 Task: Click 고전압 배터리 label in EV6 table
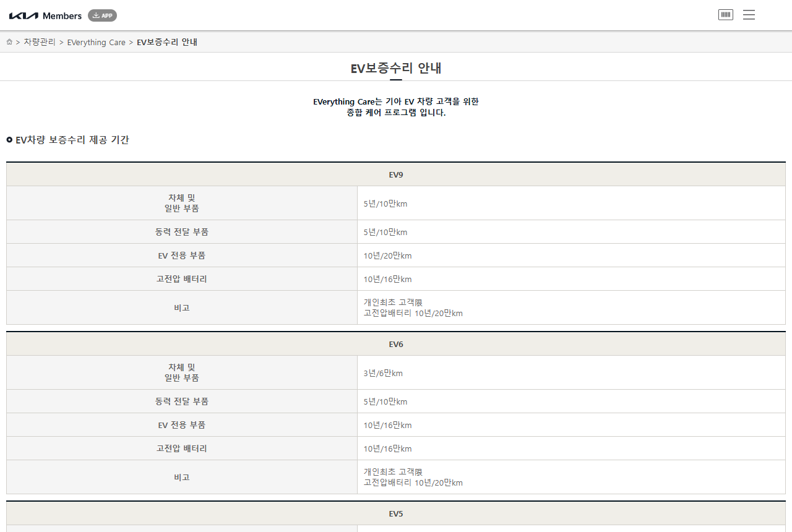pyautogui.click(x=182, y=448)
